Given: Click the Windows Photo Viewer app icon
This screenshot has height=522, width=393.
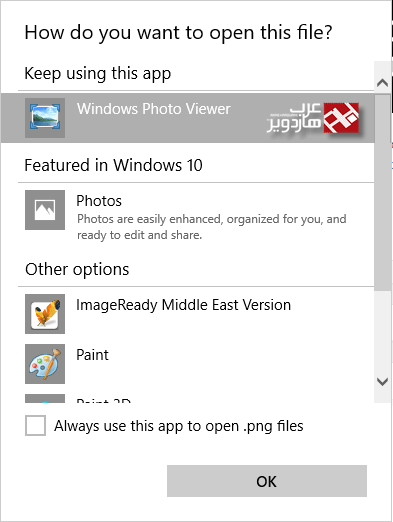Looking at the screenshot, I should pyautogui.click(x=45, y=118).
